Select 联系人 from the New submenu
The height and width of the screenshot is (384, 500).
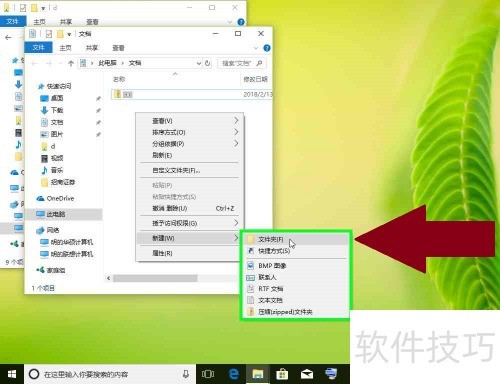297,277
